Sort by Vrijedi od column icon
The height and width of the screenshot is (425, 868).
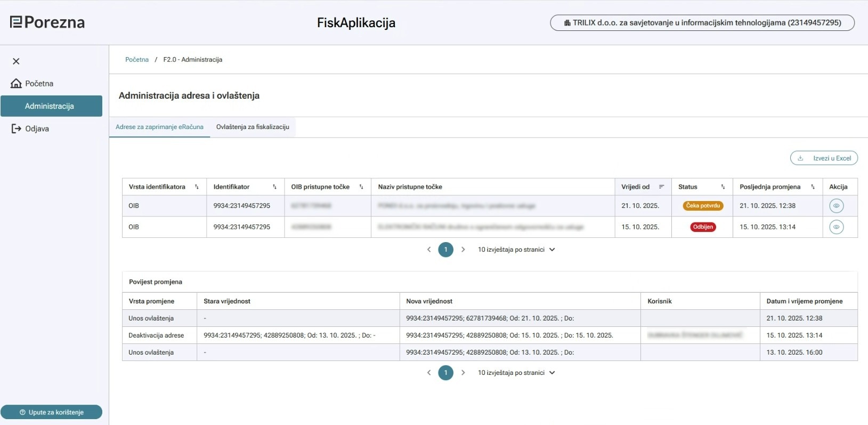click(661, 187)
